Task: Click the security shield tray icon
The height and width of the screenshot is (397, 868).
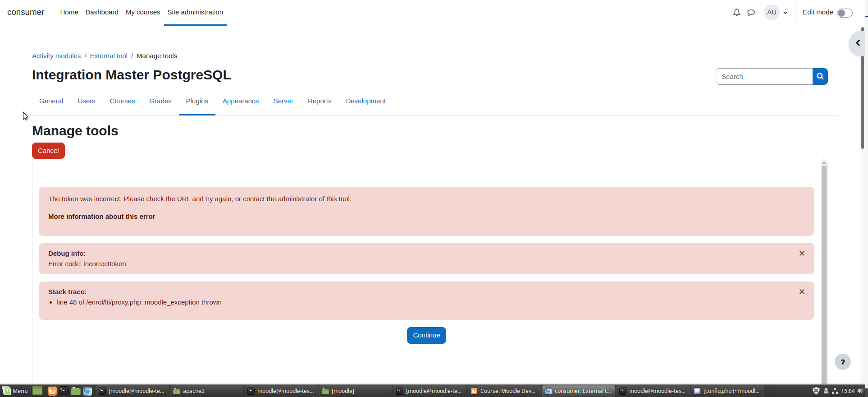Action: pyautogui.click(x=816, y=391)
